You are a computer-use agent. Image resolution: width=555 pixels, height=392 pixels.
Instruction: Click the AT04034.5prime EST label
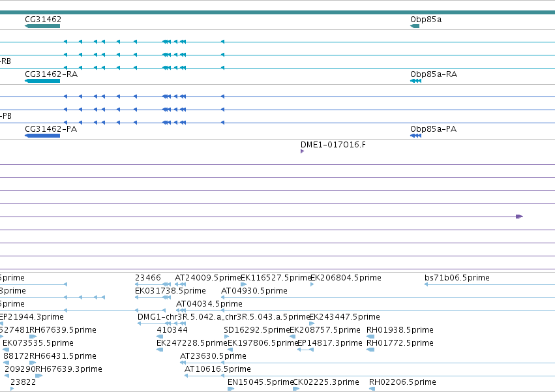(209, 304)
